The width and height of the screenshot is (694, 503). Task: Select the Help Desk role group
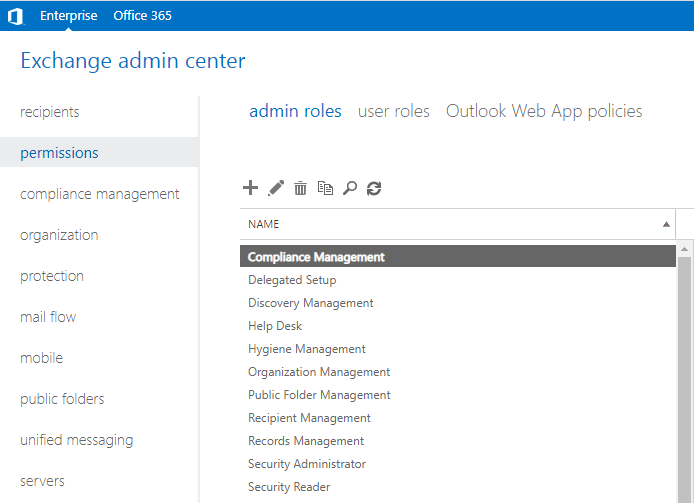pos(275,326)
